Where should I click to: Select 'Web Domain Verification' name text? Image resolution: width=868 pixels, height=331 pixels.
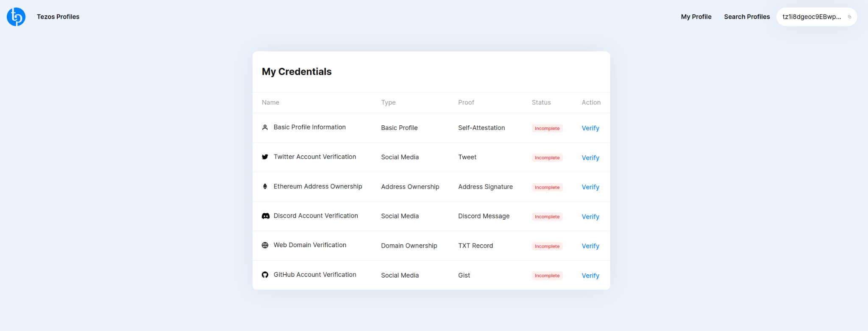pos(310,245)
